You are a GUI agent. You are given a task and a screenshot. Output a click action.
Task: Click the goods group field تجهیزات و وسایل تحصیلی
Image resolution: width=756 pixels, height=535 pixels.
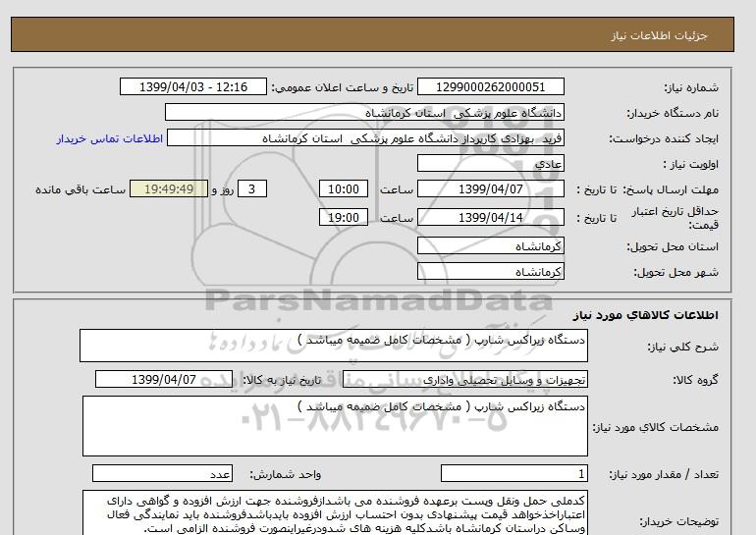pos(464,380)
